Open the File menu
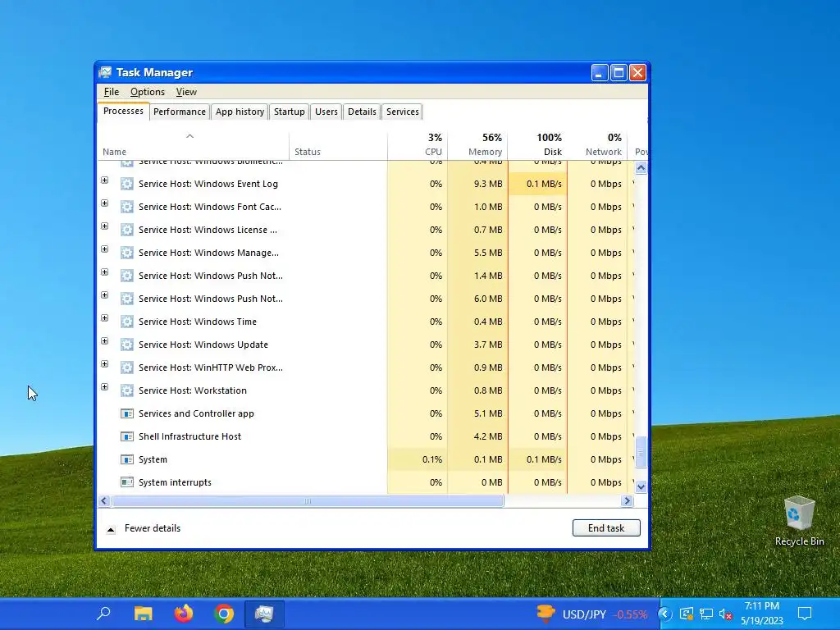The width and height of the screenshot is (840, 630). (112, 92)
